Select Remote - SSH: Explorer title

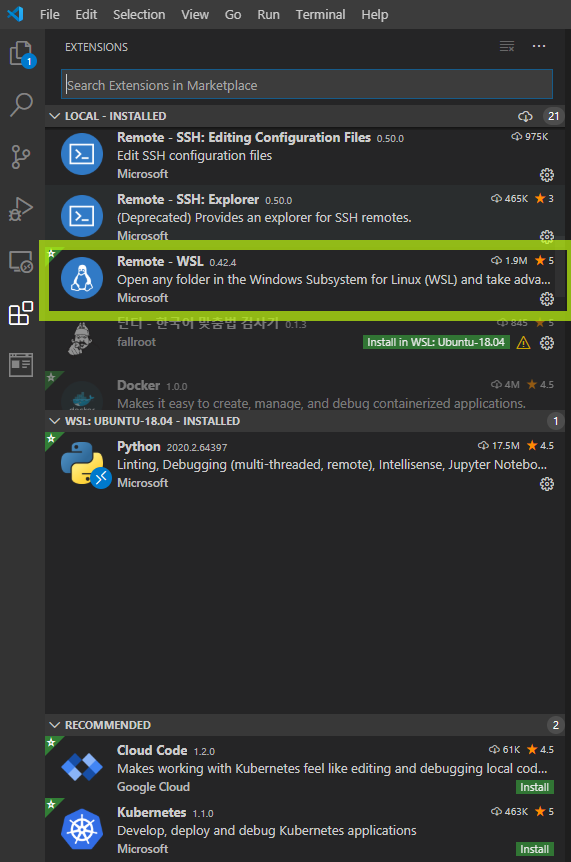pyautogui.click(x=188, y=200)
